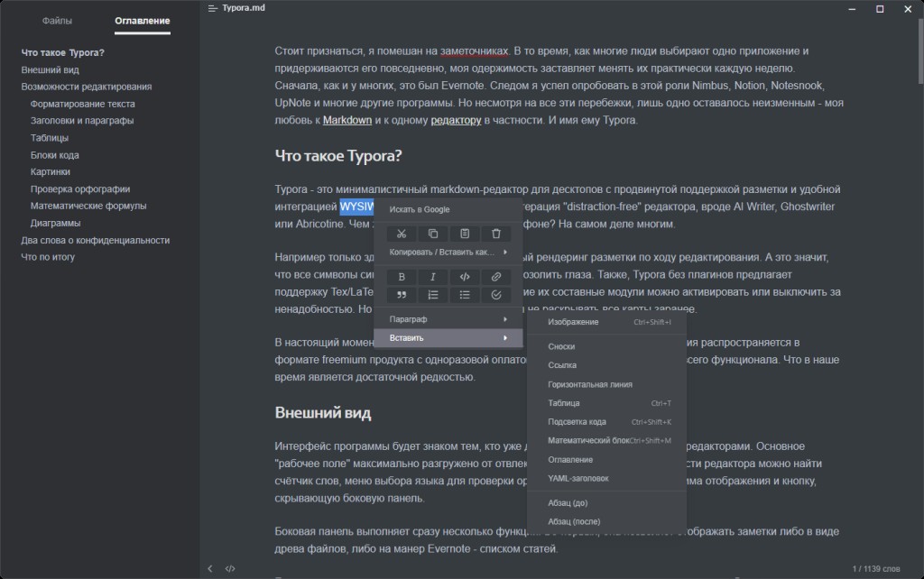Viewport: 924px width, 579px height.
Task: Click the Delete trash icon
Action: (496, 234)
